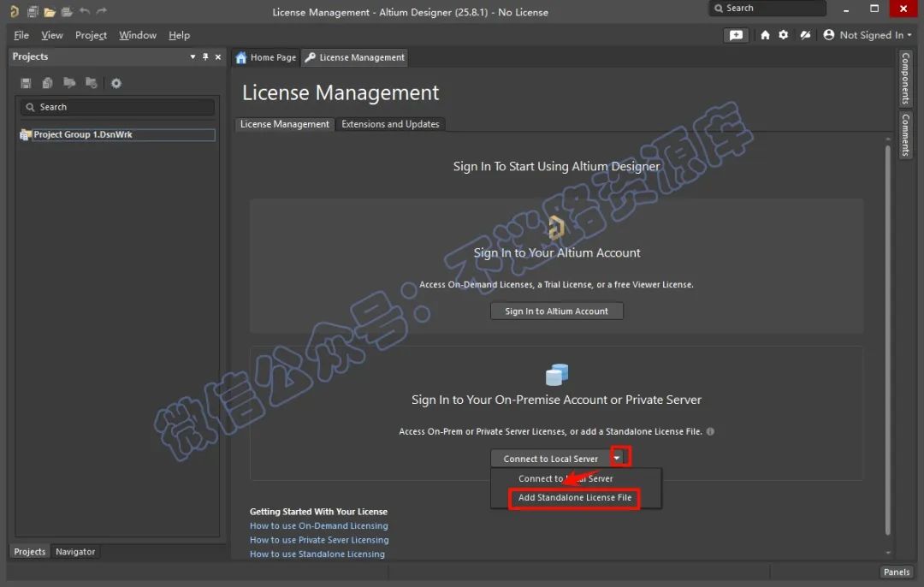Screen dimensions: 924x587
Task: Click the License Management page vertical scrollbar
Action: (x=887, y=339)
